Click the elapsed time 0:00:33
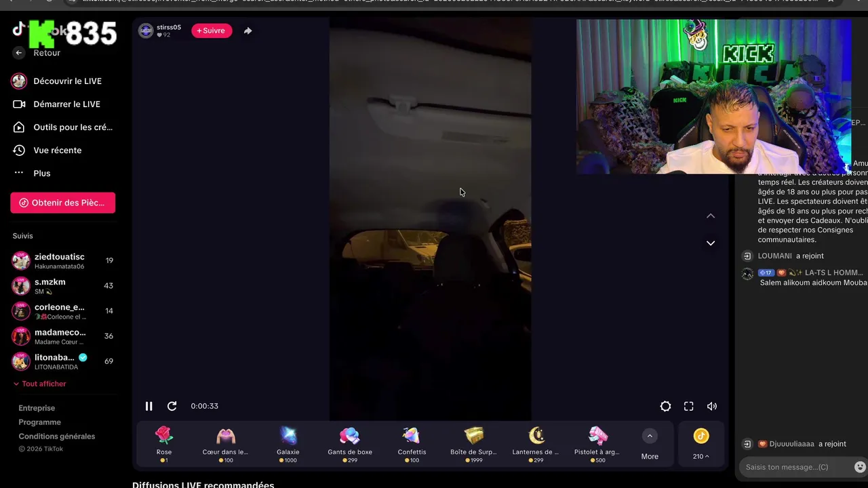 point(204,406)
